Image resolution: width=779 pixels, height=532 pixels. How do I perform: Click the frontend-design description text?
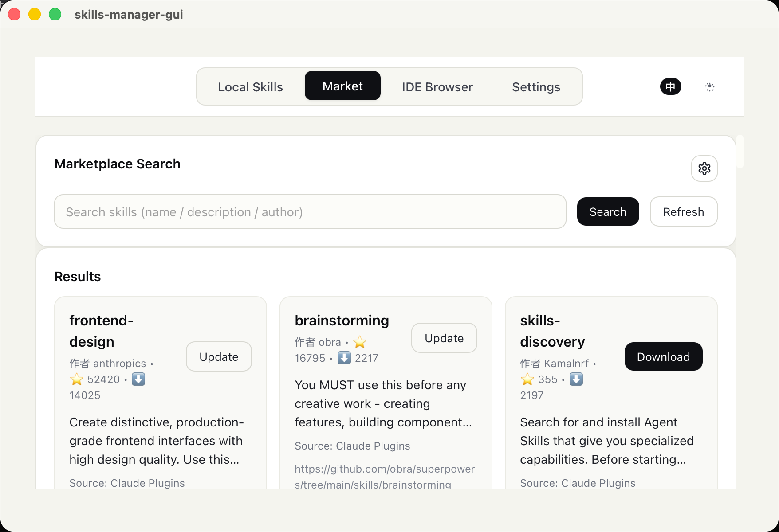(157, 441)
